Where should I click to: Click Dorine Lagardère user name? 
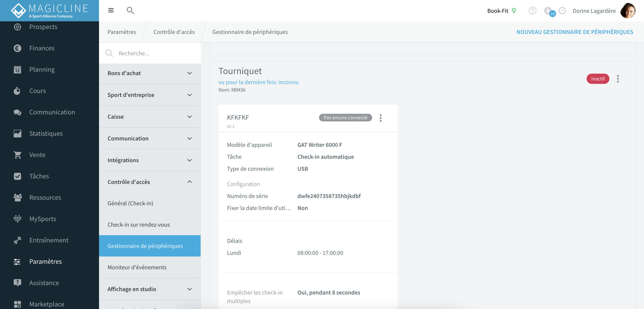(x=594, y=11)
